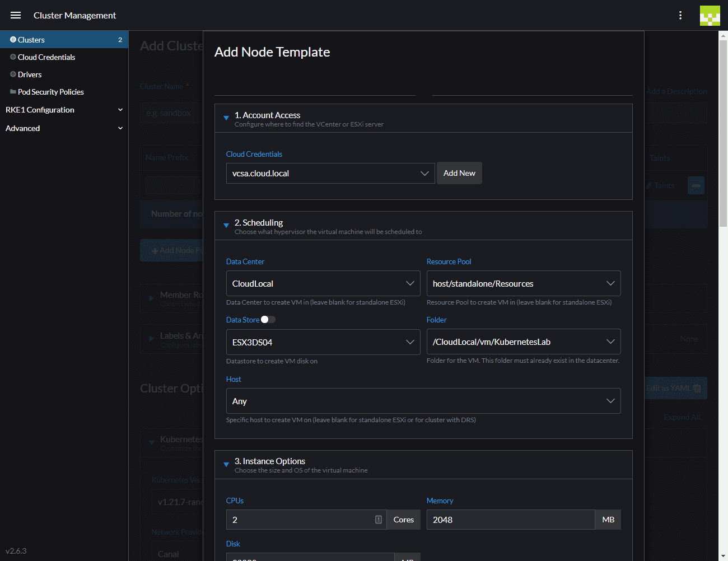Image resolution: width=728 pixels, height=561 pixels.
Task: Click the numeric stepper icon in CPUs field
Action: tap(379, 520)
